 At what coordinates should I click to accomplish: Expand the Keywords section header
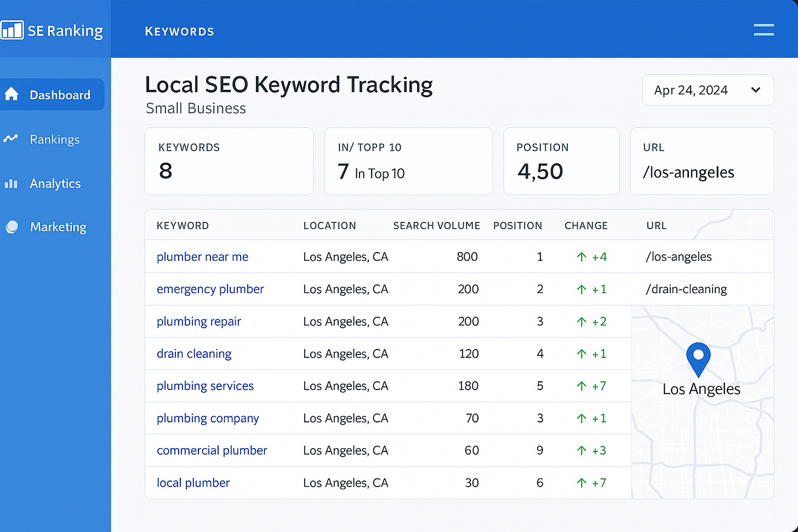189,147
